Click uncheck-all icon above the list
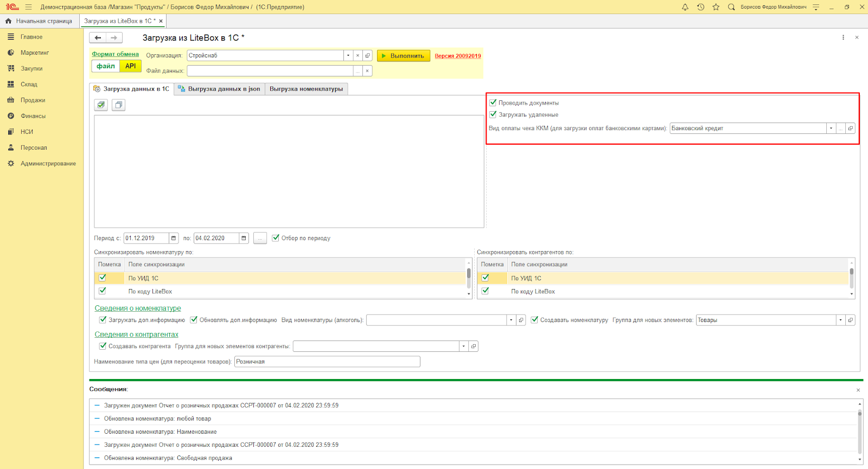Viewport: 868px width, 469px height. [x=118, y=105]
